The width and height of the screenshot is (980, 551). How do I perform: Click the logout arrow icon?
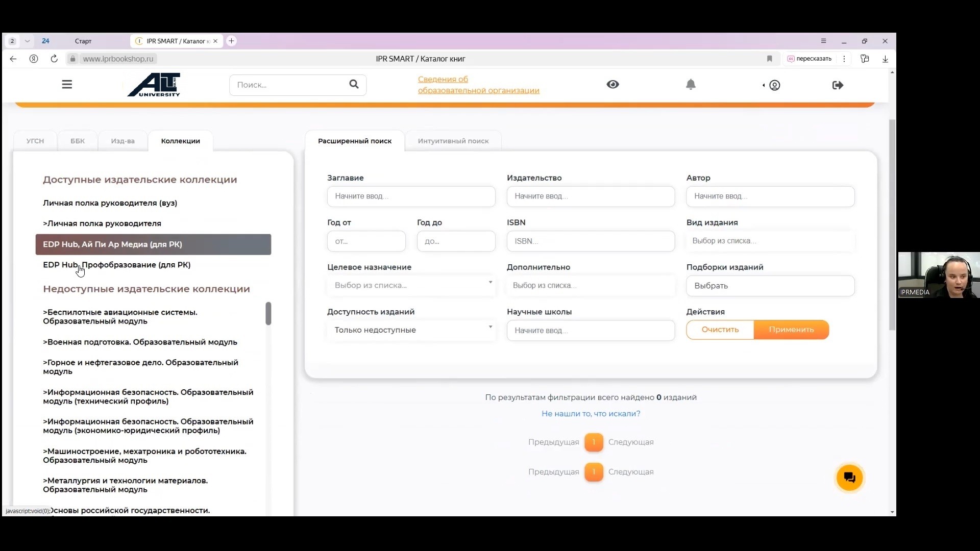click(x=838, y=85)
